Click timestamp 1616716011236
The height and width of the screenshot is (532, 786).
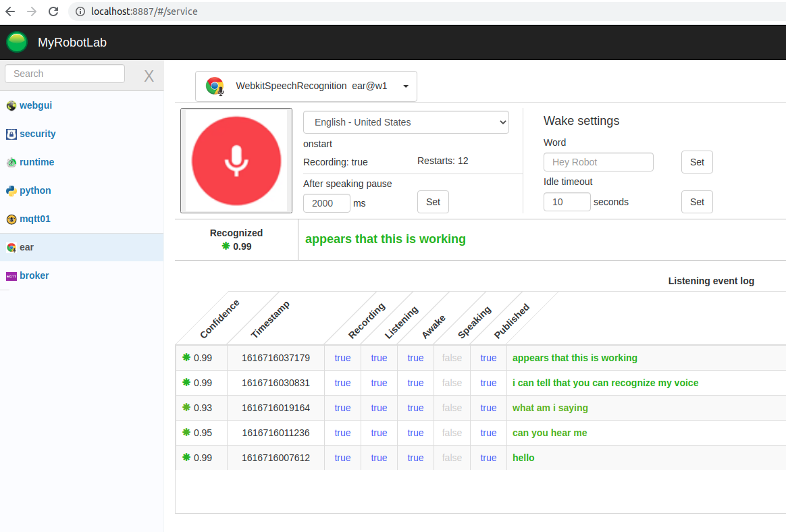(276, 433)
